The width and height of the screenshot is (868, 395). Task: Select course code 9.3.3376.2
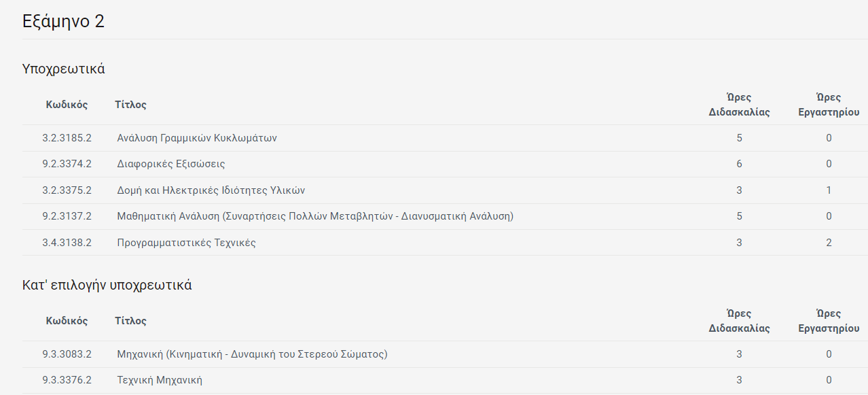coord(67,380)
